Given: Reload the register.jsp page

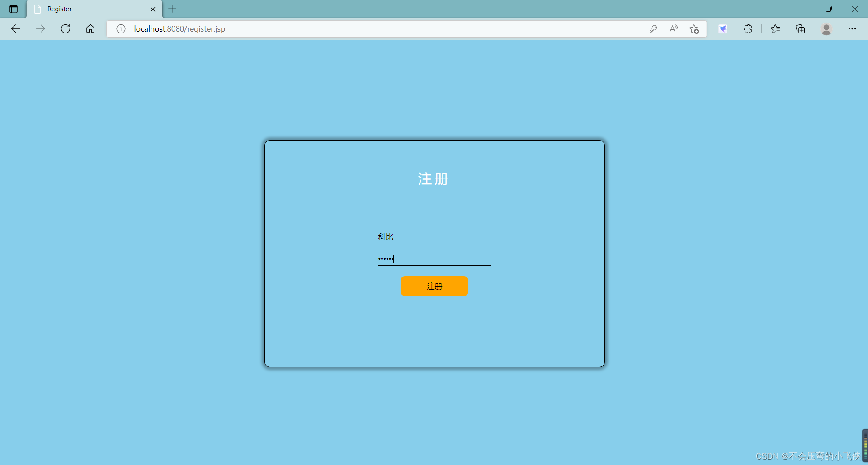Looking at the screenshot, I should pyautogui.click(x=66, y=29).
